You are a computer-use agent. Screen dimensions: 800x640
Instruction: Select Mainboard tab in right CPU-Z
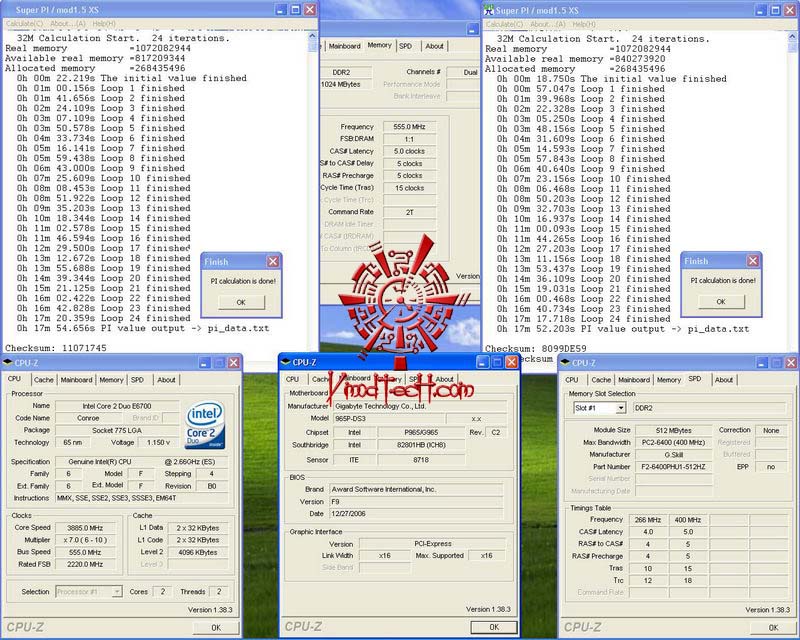click(634, 380)
